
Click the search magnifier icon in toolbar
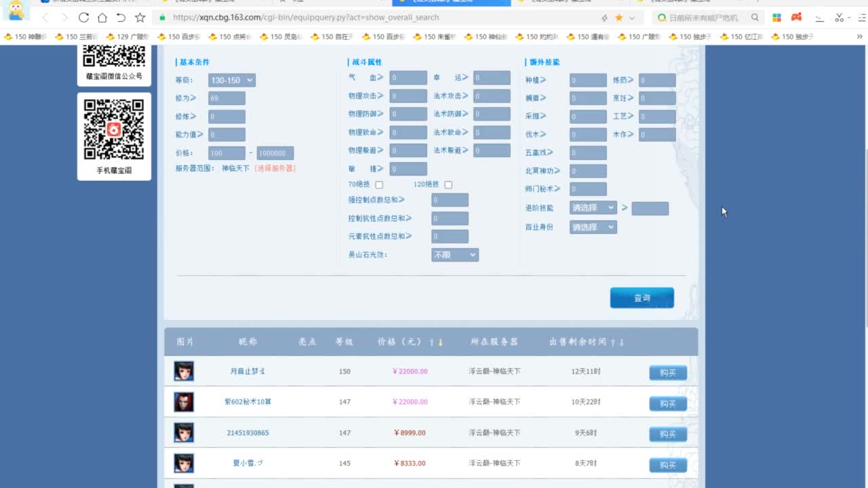click(x=755, y=18)
